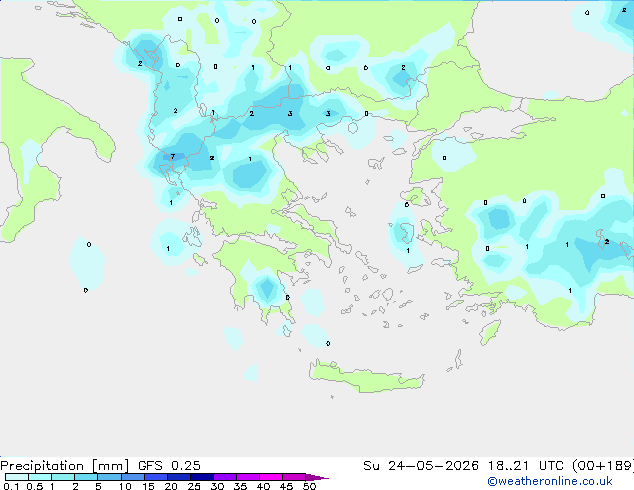Pick the 15–20 mm legend color box
Screen dimensions: 634x490
pos(155,477)
